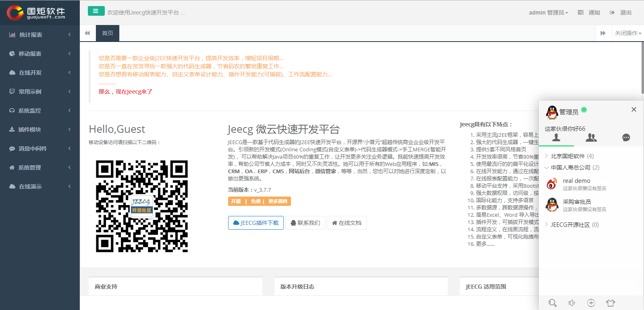
Task: Toggle the chat sound speaker icon
Action: coord(572,303)
